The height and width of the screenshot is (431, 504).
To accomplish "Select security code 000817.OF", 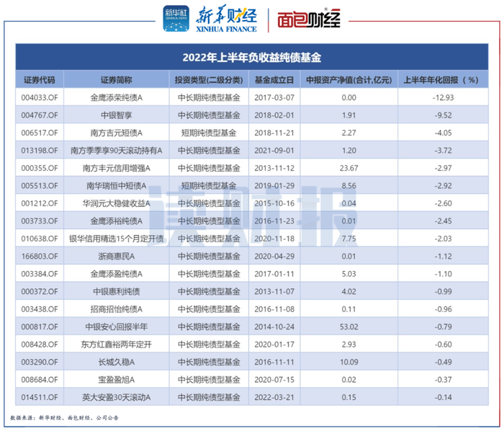I will (40, 326).
